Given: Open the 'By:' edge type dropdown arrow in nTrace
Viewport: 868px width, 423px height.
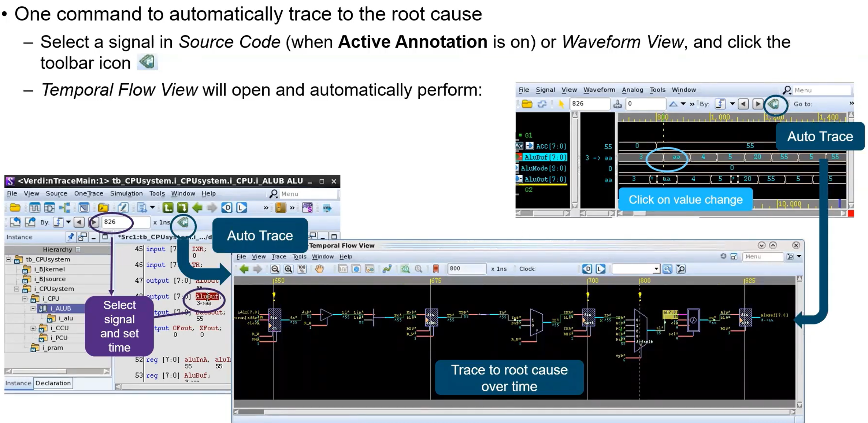Looking at the screenshot, I should 68,222.
